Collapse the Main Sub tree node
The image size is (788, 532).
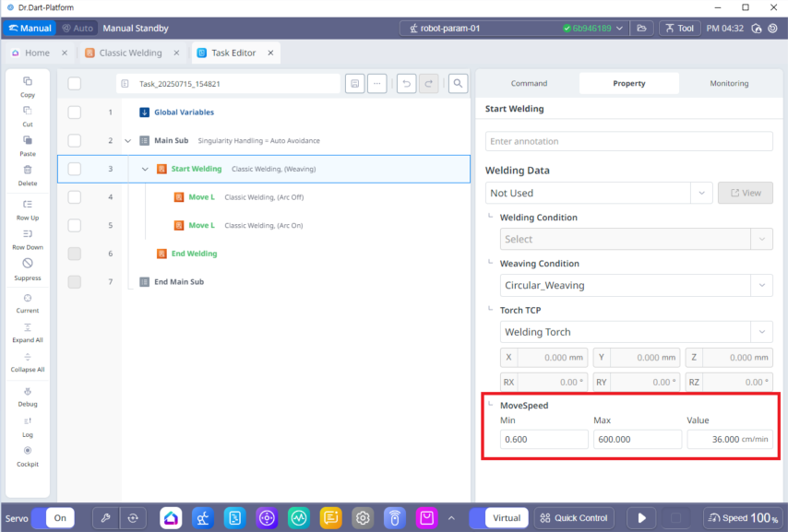coord(127,141)
